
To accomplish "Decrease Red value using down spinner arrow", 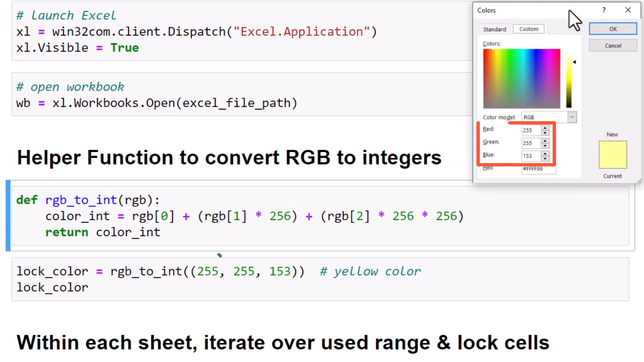I will tap(545, 132).
